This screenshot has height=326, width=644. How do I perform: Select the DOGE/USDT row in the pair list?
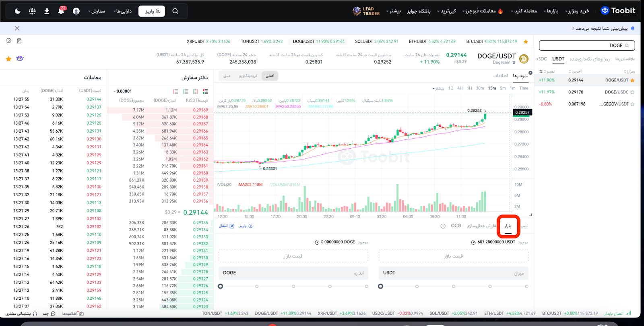pos(587,80)
